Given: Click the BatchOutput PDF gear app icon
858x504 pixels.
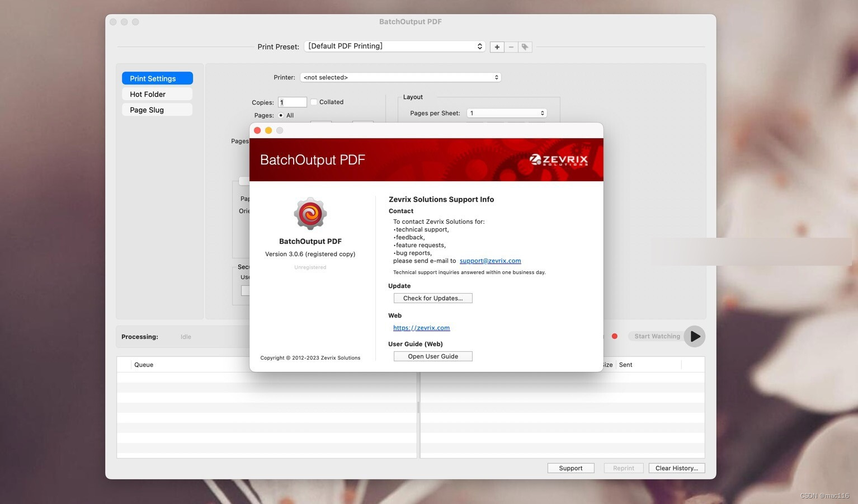Looking at the screenshot, I should [x=310, y=214].
